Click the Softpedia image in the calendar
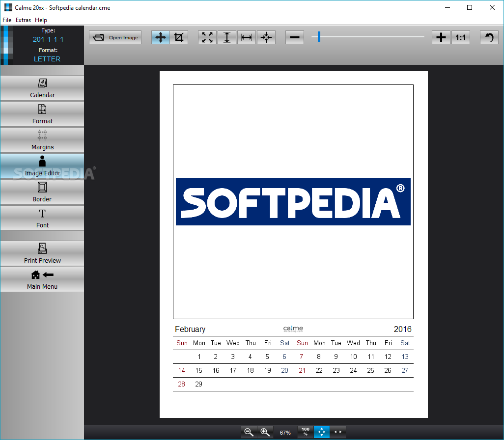 (x=293, y=201)
